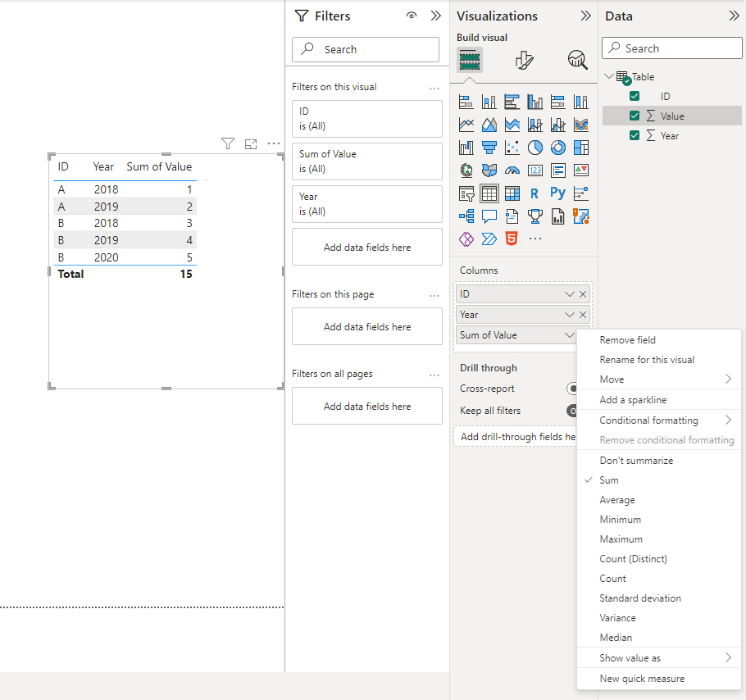Viewport: 746px width, 700px height.
Task: Open the ID is (All) filter card
Action: [366, 118]
